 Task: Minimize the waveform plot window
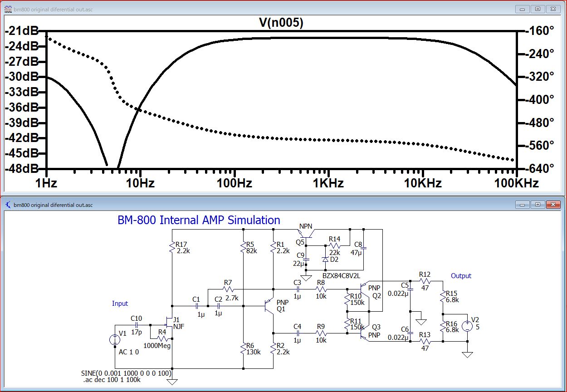click(523, 9)
